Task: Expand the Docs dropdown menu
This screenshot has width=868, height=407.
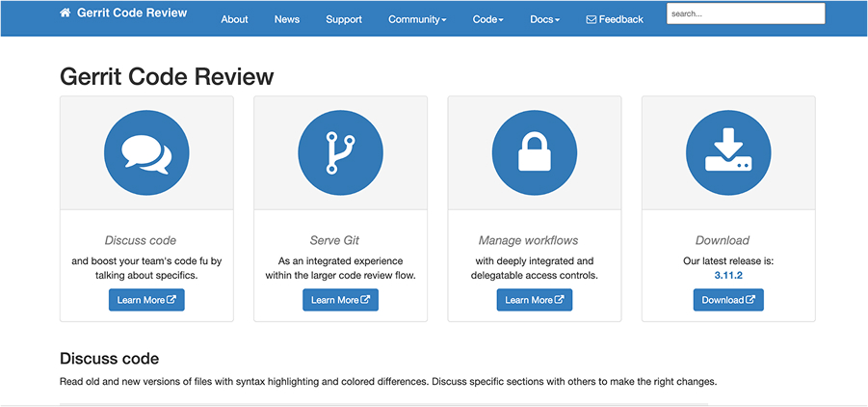Action: point(545,19)
